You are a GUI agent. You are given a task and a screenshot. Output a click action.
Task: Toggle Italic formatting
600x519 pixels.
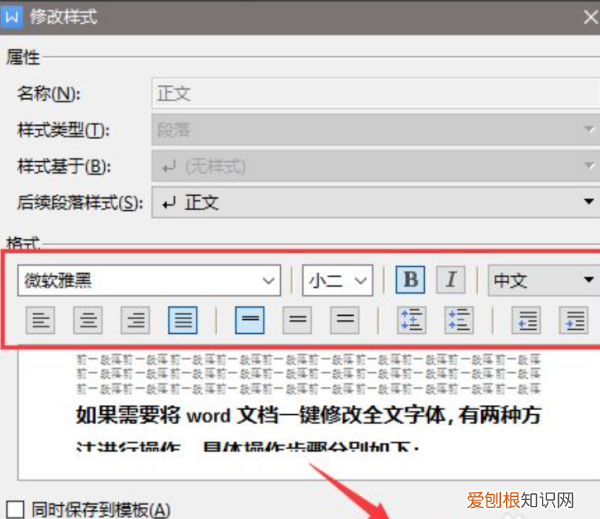451,280
